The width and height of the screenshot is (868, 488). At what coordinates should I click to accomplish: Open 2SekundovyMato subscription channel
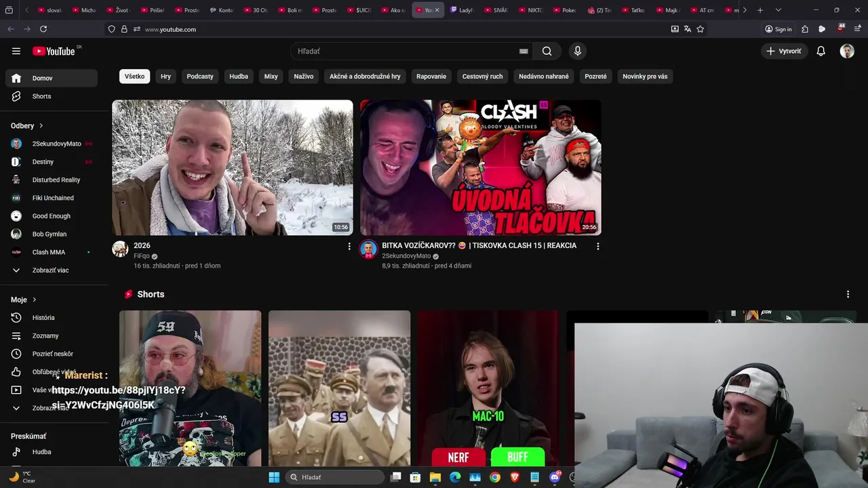tap(52, 144)
